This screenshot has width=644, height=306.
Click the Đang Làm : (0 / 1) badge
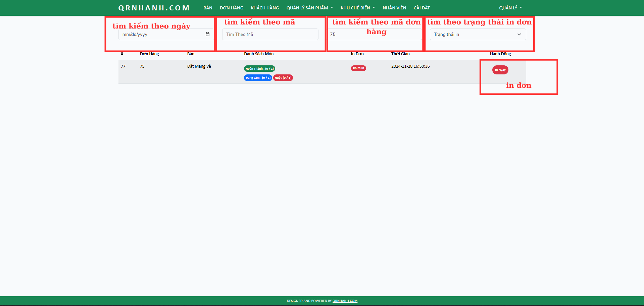258,78
